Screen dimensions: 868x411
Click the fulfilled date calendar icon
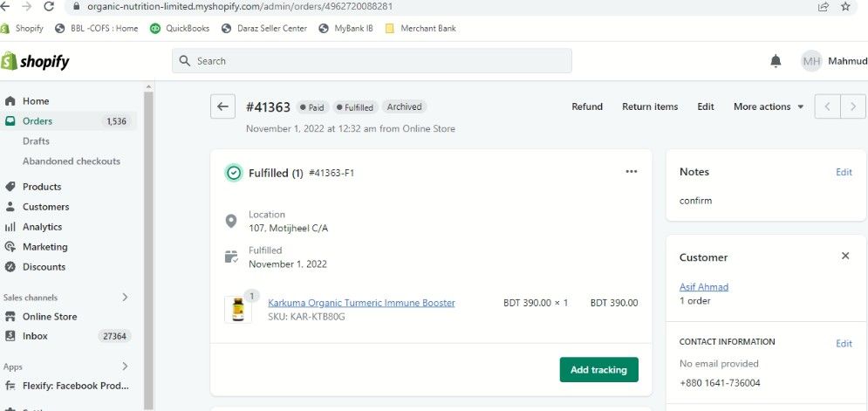[231, 257]
